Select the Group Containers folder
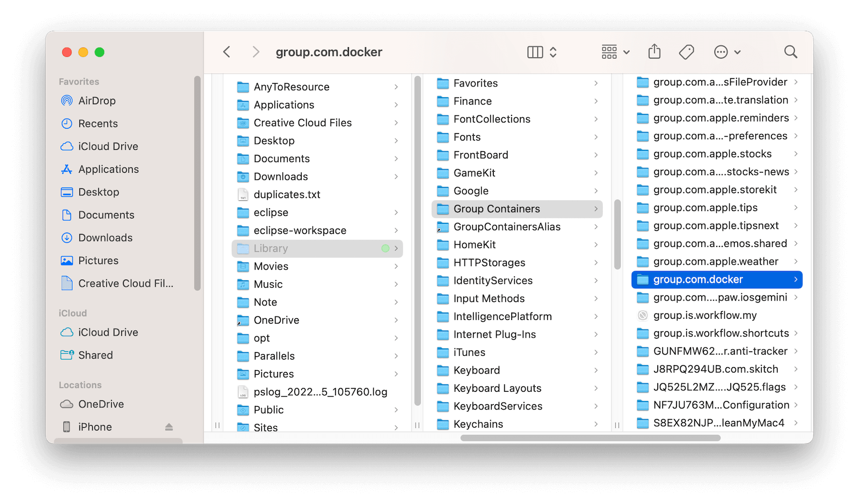Viewport: 859px width, 504px height. 497,209
